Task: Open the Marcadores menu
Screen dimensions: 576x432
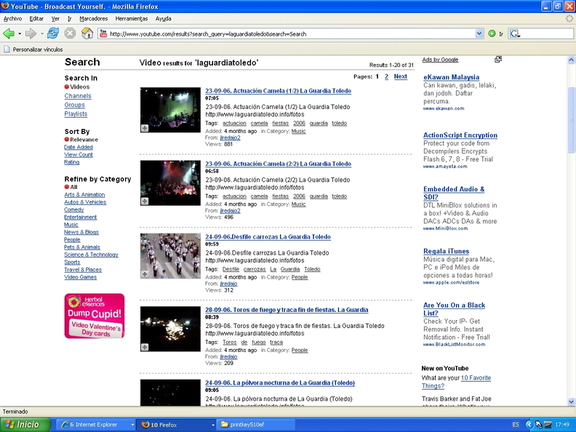Action: coord(94,19)
